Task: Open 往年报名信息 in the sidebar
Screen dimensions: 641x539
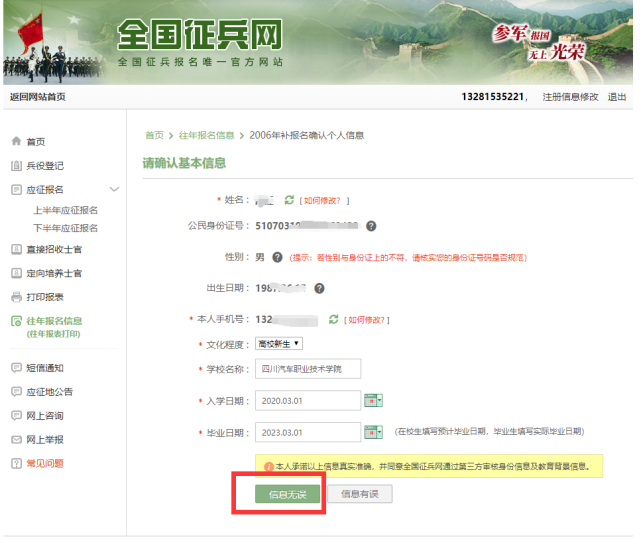Action: click(x=60, y=321)
